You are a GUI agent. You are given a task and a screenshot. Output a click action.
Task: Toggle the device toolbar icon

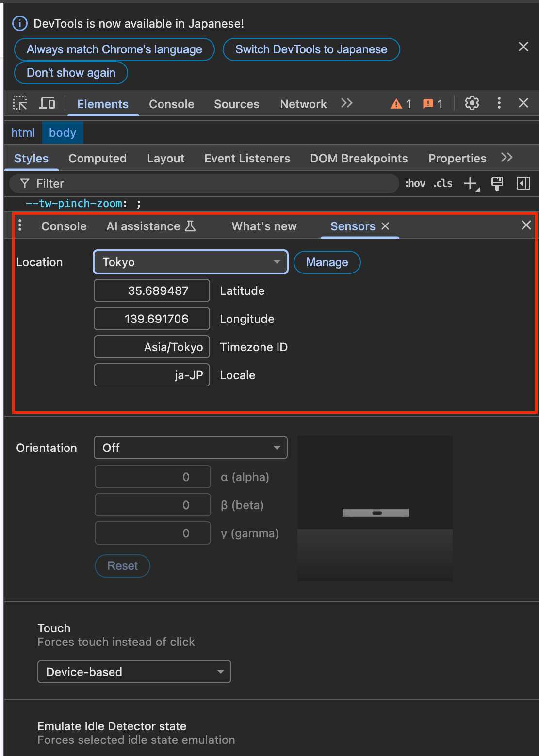coord(47,103)
